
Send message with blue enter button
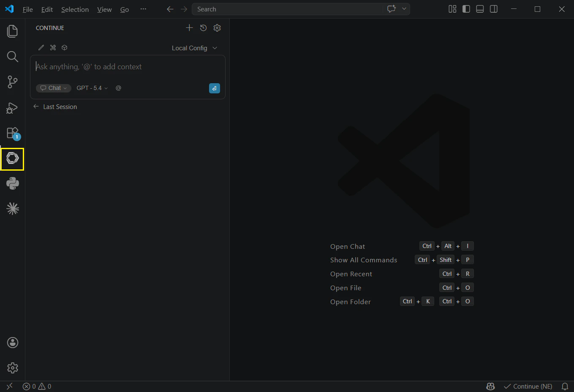tap(215, 88)
